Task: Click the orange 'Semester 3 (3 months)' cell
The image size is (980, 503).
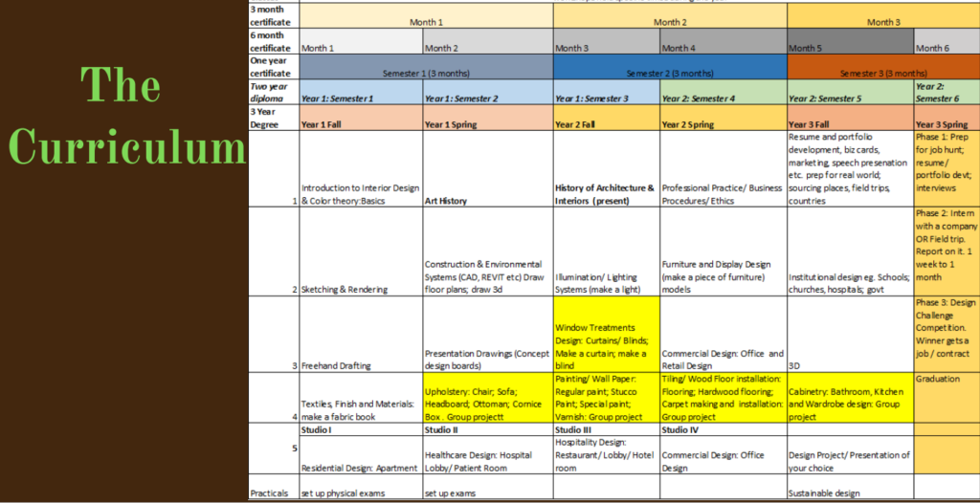Action: tap(882, 73)
